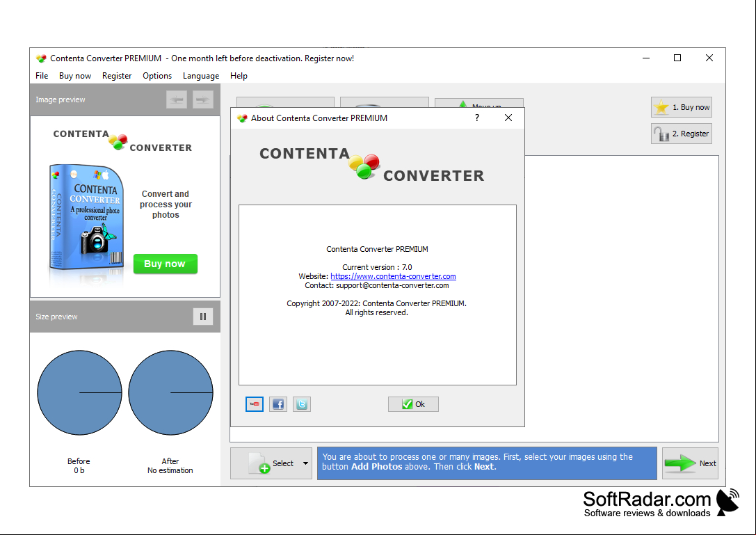
Task: Open the Options menu
Action: [x=157, y=76]
